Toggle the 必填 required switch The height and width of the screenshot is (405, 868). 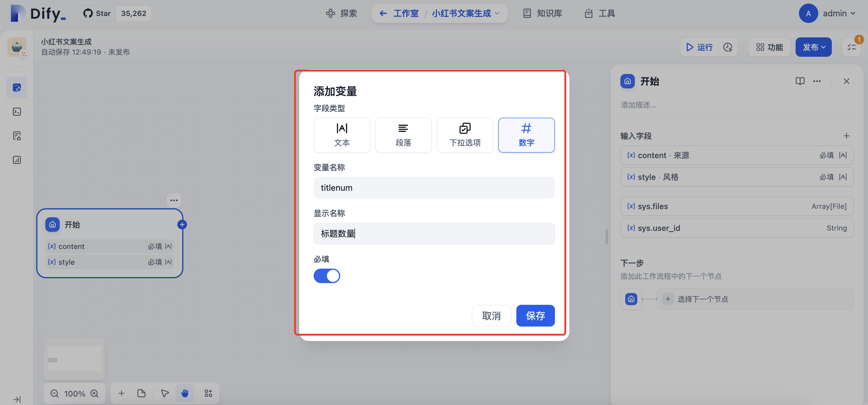click(327, 276)
